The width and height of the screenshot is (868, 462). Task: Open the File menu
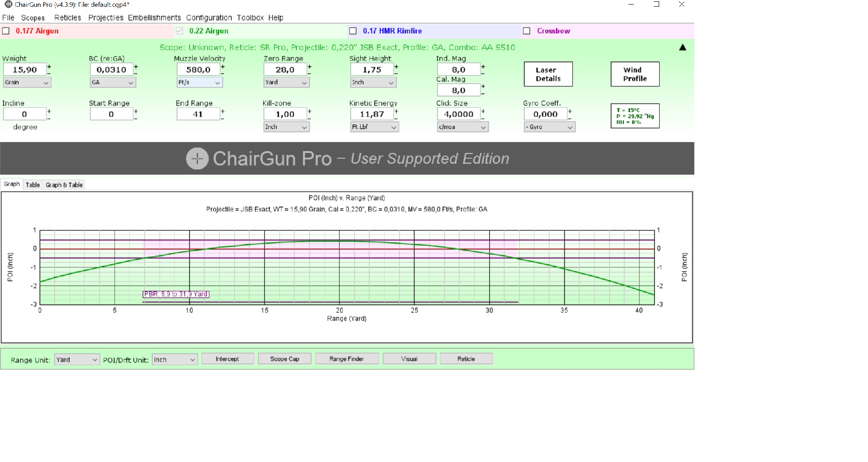pyautogui.click(x=8, y=18)
